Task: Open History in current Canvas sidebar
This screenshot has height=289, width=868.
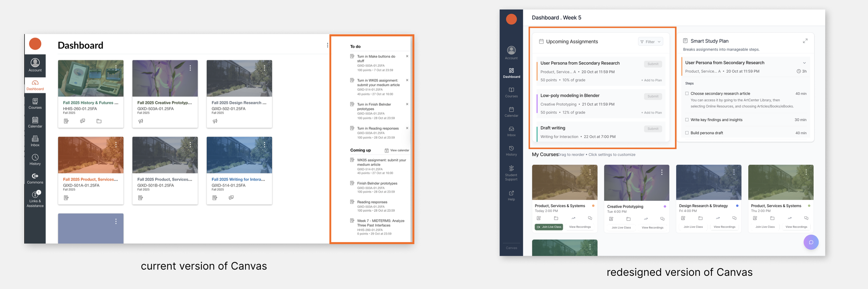Action: 35,160
